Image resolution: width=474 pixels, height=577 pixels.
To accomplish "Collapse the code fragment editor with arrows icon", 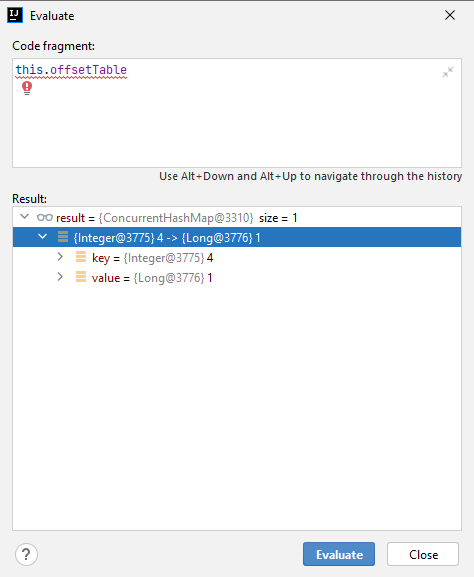I will click(x=448, y=72).
